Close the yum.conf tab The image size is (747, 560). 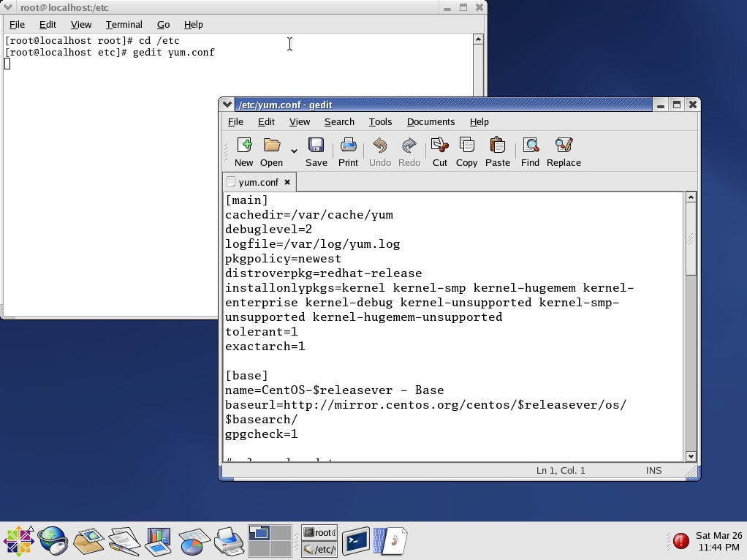pyautogui.click(x=287, y=182)
